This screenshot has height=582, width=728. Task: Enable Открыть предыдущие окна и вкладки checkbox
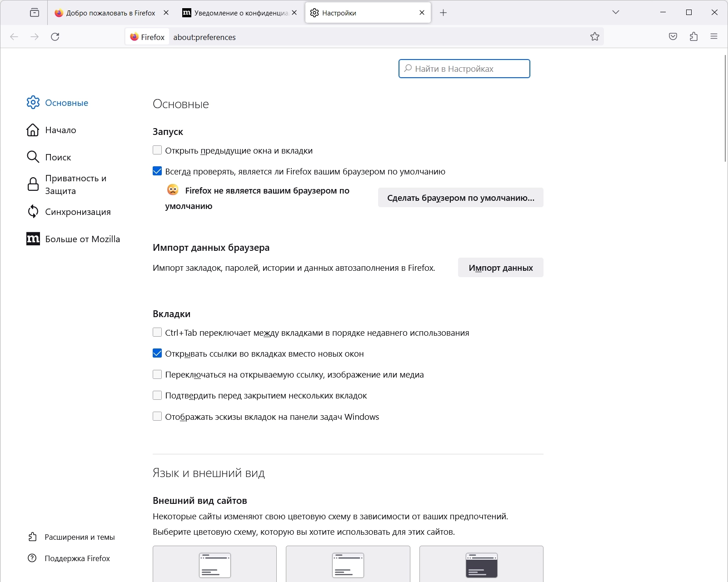point(157,150)
